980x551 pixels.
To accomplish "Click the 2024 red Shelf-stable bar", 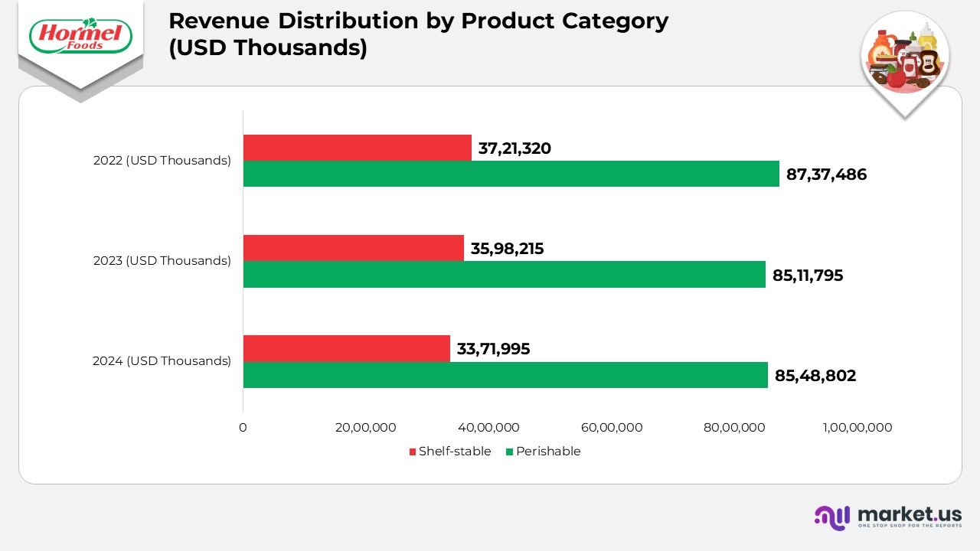I will 346,348.
